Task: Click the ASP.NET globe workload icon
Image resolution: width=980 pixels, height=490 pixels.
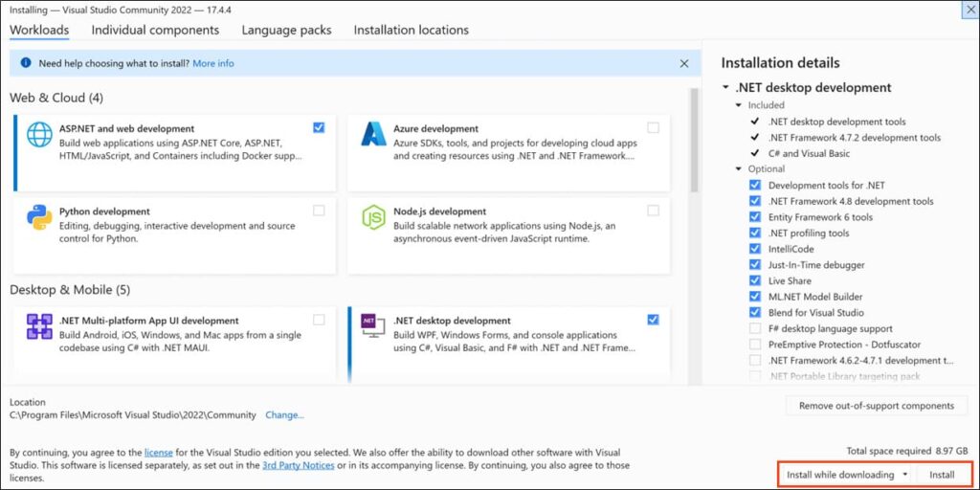Action: pos(39,135)
